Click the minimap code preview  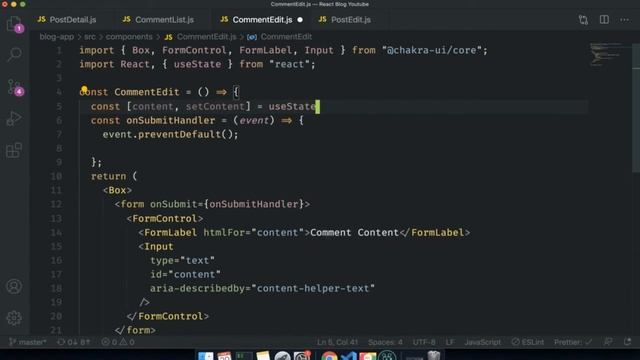point(605,54)
